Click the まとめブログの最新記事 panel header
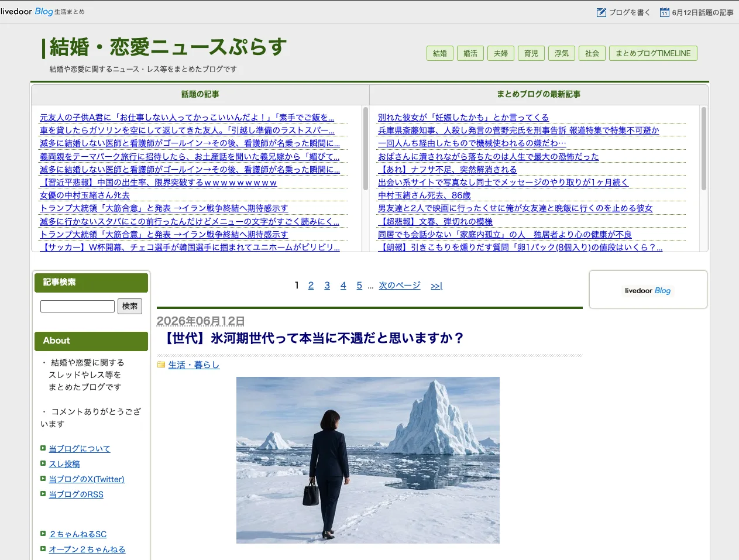 pos(539,94)
